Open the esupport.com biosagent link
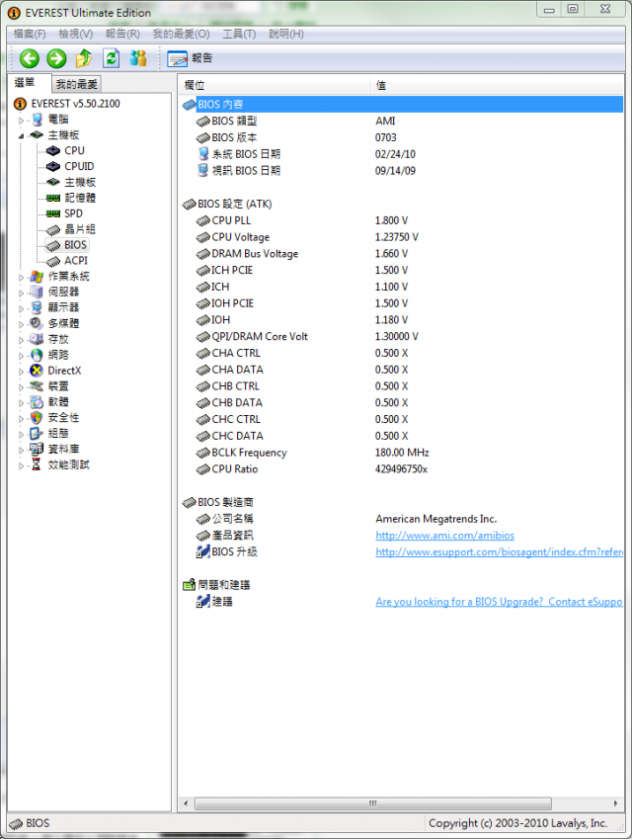 [x=500, y=551]
